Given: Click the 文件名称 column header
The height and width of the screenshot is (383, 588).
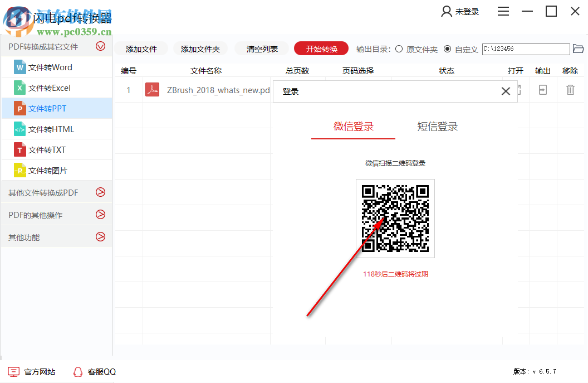Looking at the screenshot, I should [206, 71].
